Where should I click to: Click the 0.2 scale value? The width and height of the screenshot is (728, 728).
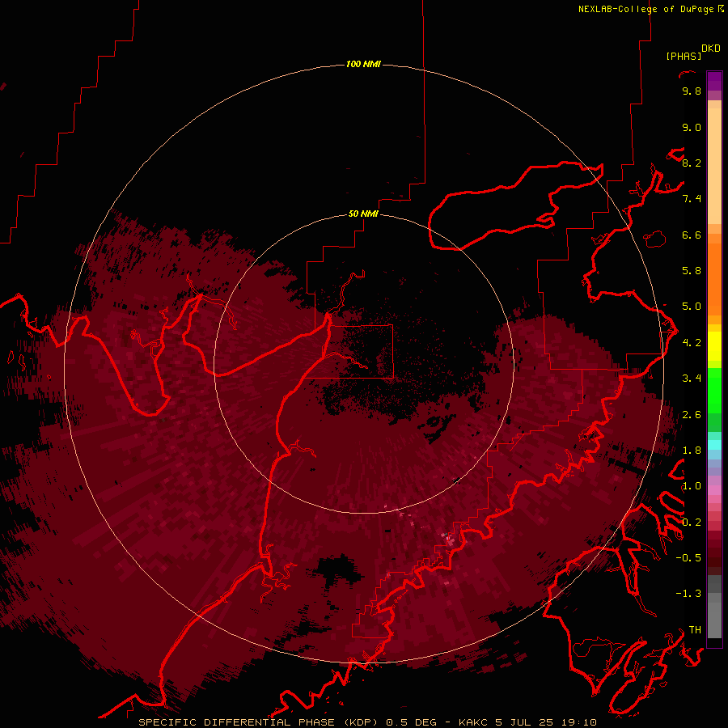point(692,523)
